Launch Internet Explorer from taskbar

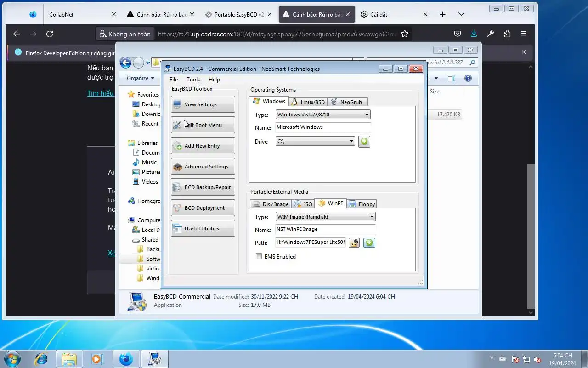41,359
